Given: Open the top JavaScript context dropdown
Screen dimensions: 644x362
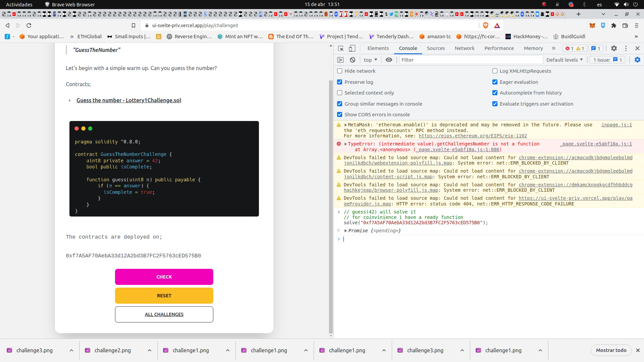Looking at the screenshot, I should (371, 60).
